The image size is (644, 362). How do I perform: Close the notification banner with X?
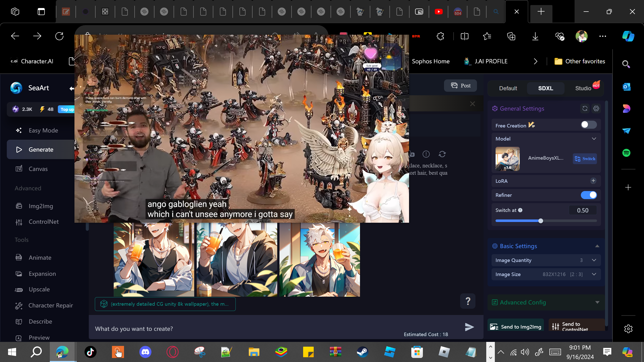tap(472, 104)
